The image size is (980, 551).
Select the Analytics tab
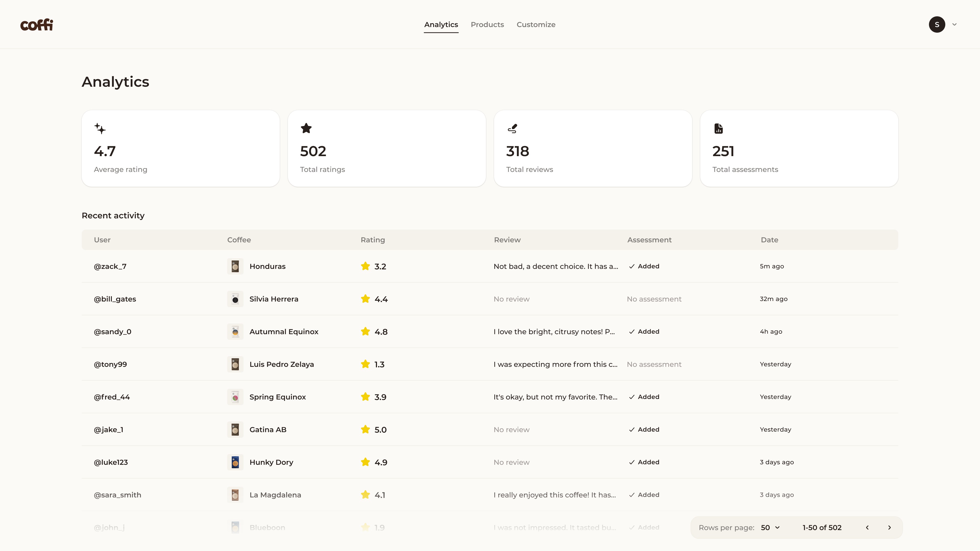[441, 25]
